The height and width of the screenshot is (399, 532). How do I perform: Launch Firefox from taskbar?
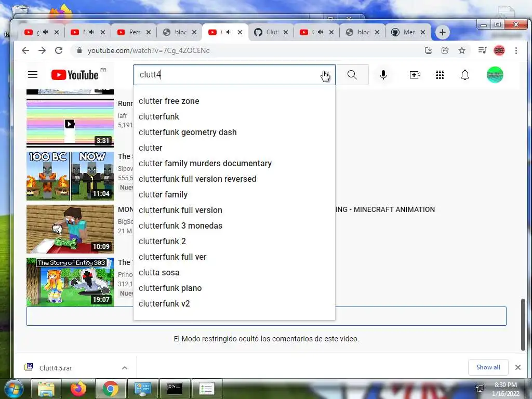78,389
